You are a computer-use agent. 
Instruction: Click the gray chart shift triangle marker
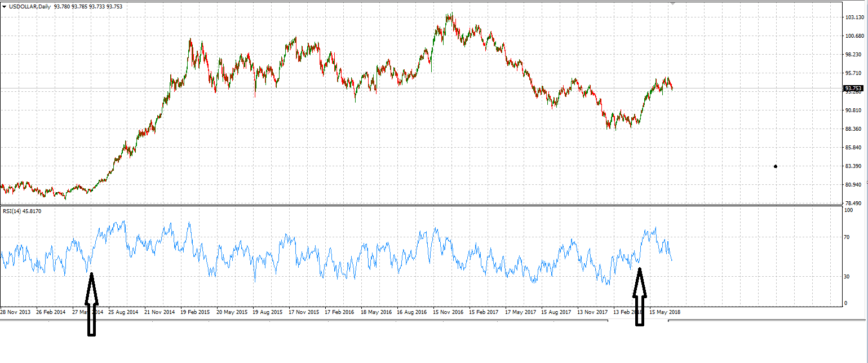(672, 3)
